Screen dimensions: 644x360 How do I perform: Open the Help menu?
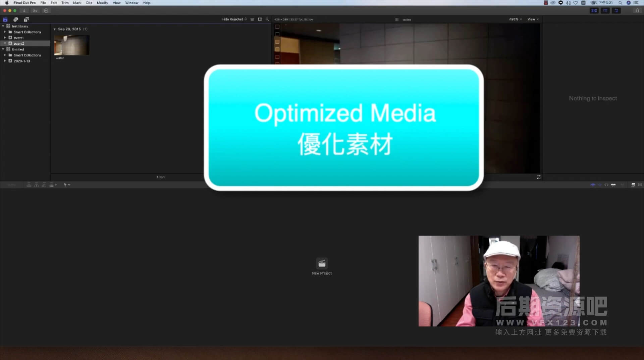pos(147,3)
